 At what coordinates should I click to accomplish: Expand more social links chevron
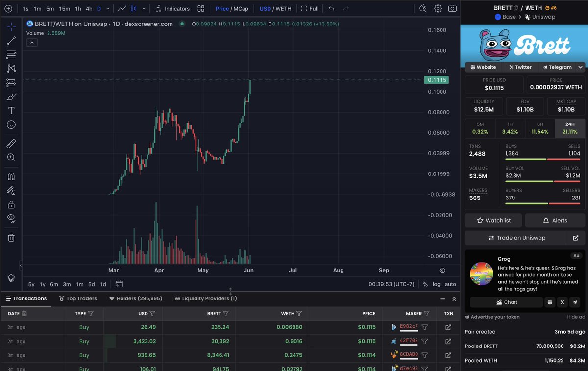click(581, 67)
